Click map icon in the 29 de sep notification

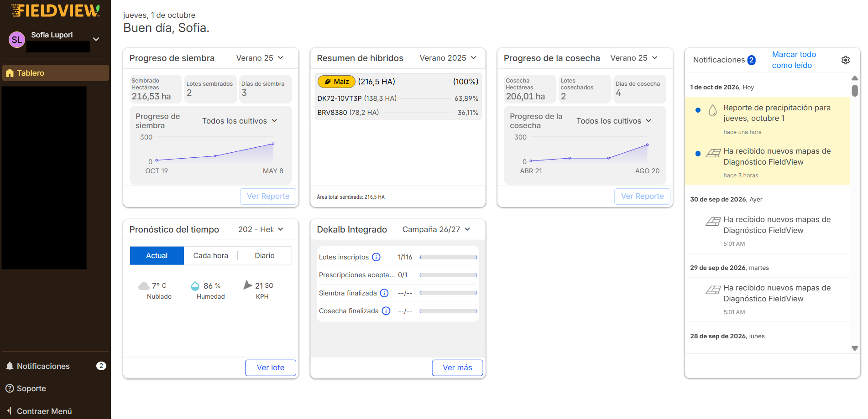(713, 290)
